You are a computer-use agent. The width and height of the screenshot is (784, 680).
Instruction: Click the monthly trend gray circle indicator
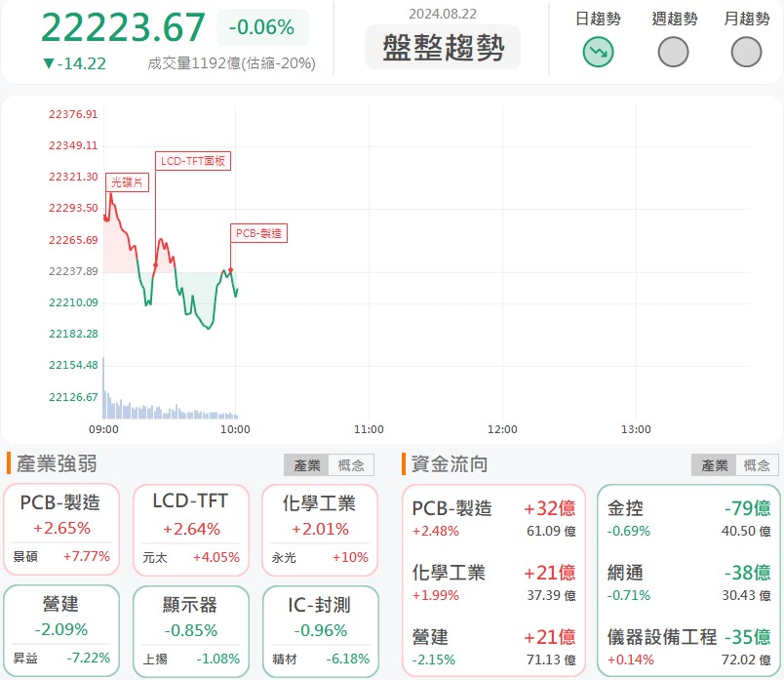point(746,52)
